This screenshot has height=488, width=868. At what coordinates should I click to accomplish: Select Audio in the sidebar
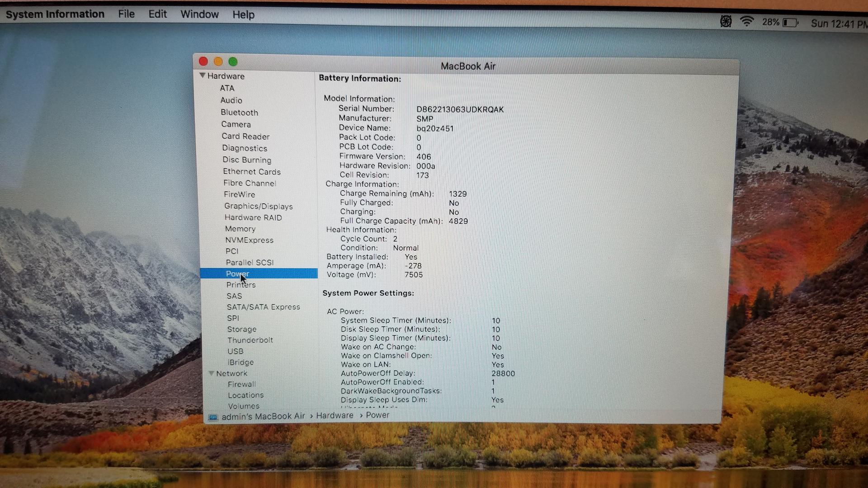pyautogui.click(x=231, y=100)
